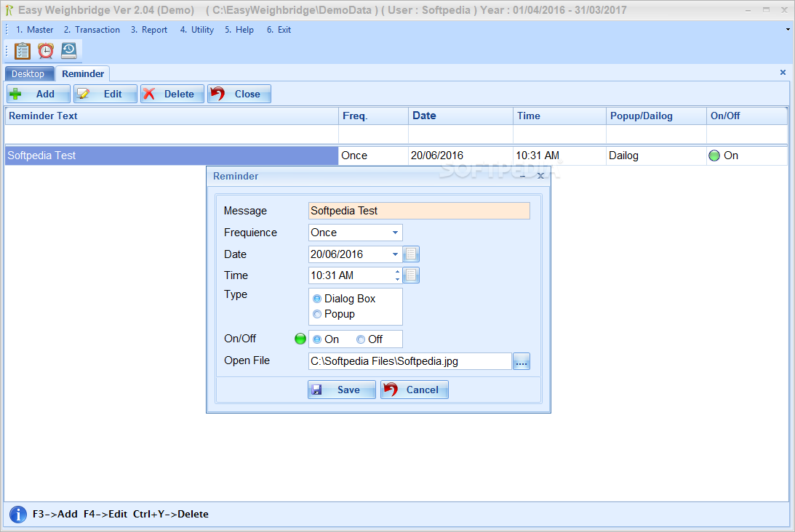795x532 pixels.
Task: Minimize the Reminder dialog
Action: (522, 177)
